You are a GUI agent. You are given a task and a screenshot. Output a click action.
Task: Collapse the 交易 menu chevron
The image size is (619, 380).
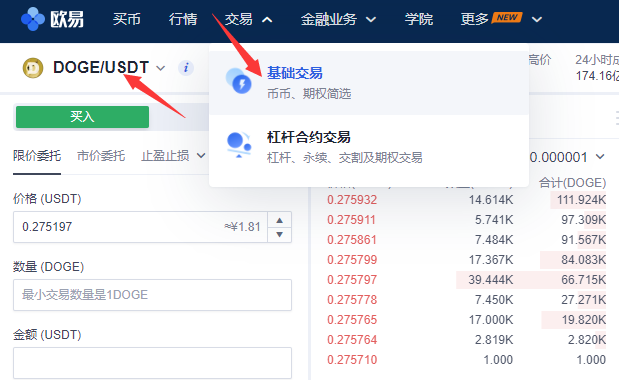267,19
